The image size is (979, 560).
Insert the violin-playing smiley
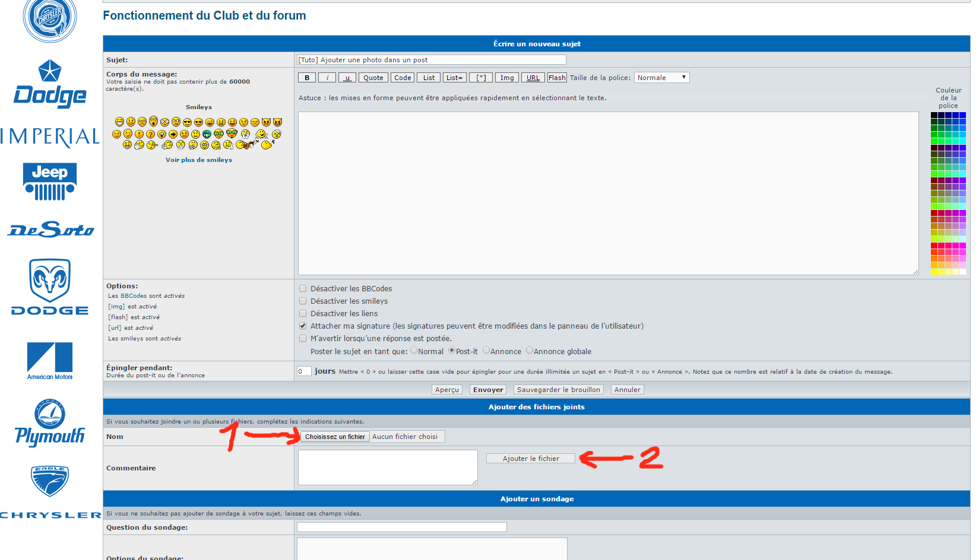(x=246, y=144)
